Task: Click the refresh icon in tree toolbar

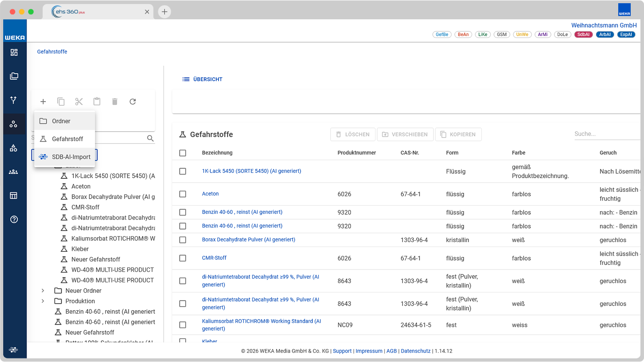Action: (x=133, y=102)
